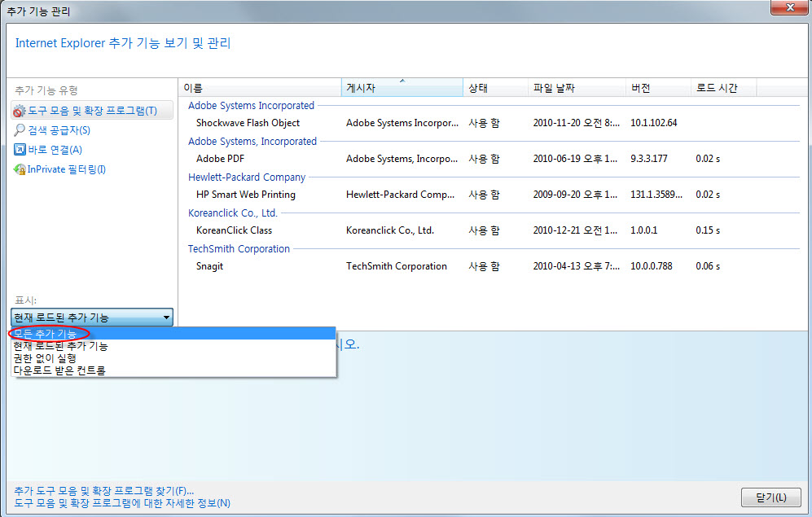Click version 1.0.0.1 cell

(643, 230)
